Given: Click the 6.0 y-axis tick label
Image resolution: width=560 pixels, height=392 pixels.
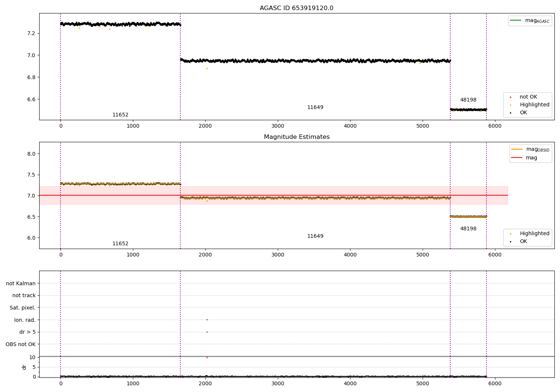Looking at the screenshot, I should [31, 238].
